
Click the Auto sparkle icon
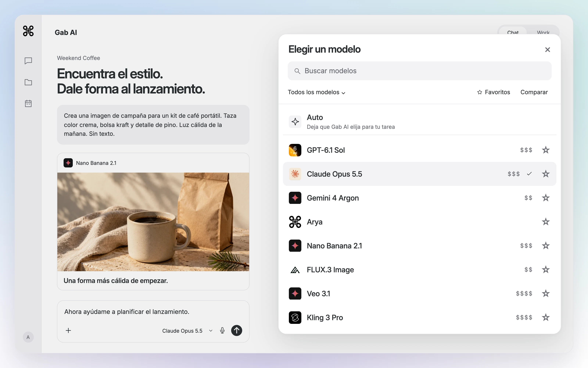(x=295, y=122)
